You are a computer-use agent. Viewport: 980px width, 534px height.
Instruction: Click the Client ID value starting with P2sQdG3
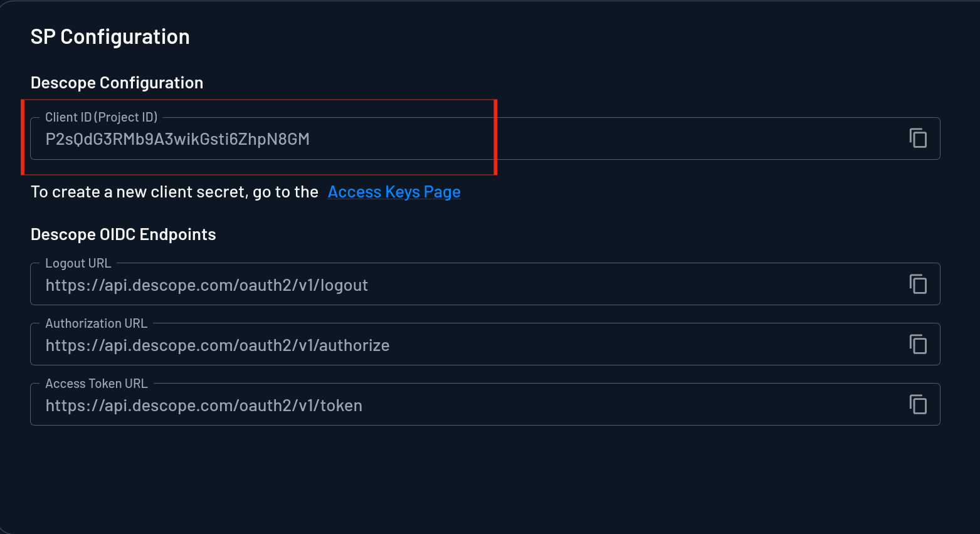pos(177,139)
